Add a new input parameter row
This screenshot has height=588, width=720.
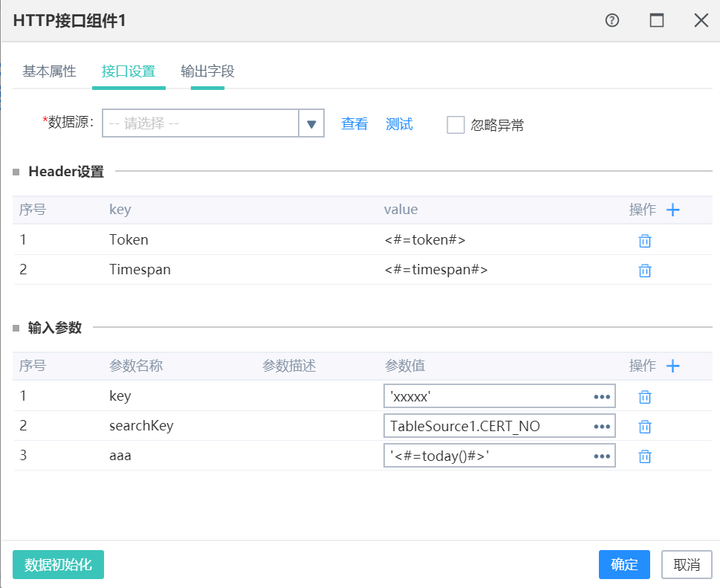(x=672, y=366)
